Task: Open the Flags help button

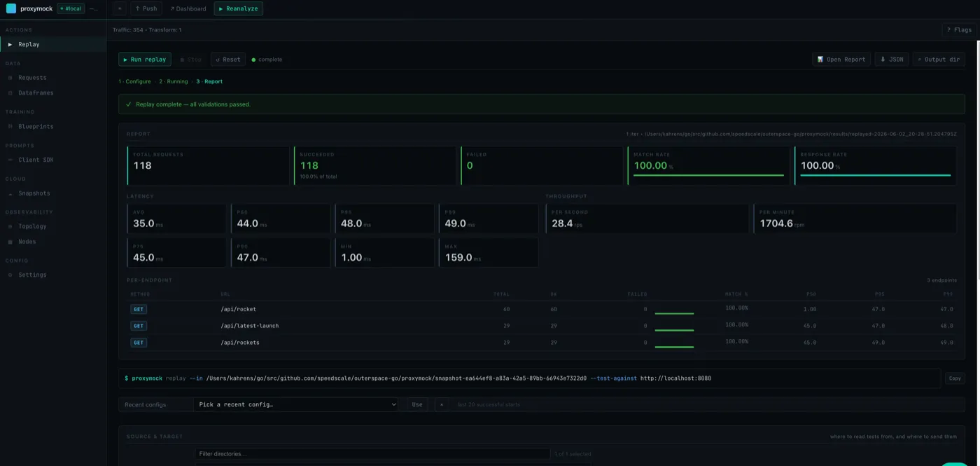Action: click(959, 29)
